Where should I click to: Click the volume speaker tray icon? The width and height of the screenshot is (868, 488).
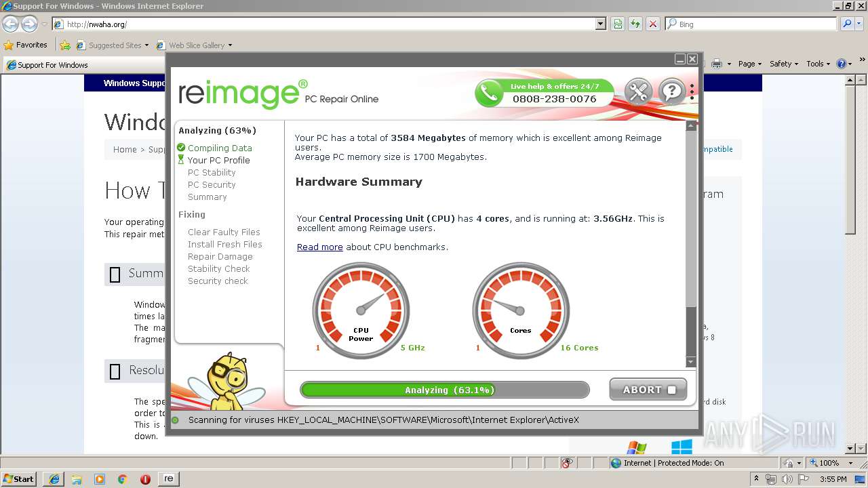787,479
